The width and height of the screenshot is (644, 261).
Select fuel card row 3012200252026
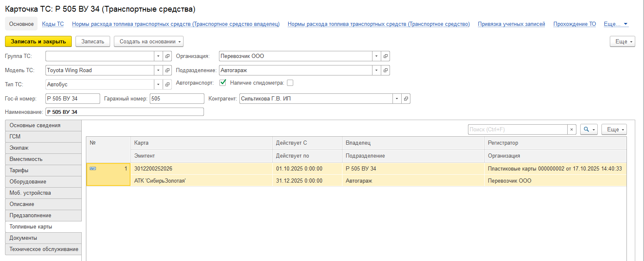[x=153, y=169]
